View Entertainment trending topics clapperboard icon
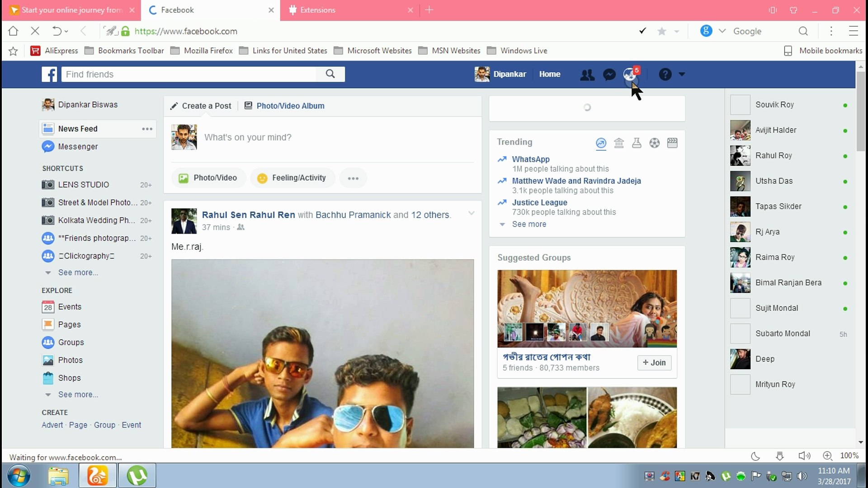This screenshot has height=488, width=868. (672, 143)
